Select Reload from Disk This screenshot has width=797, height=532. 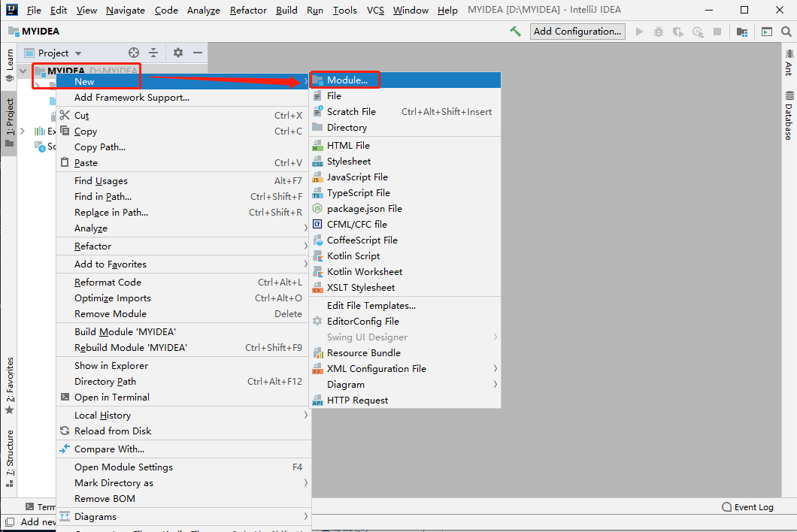[x=183, y=431]
